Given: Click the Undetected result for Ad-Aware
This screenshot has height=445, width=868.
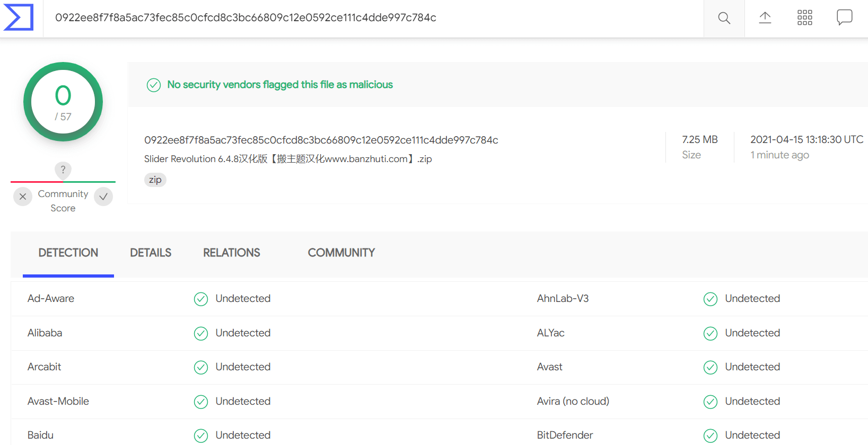Looking at the screenshot, I should [x=243, y=298].
